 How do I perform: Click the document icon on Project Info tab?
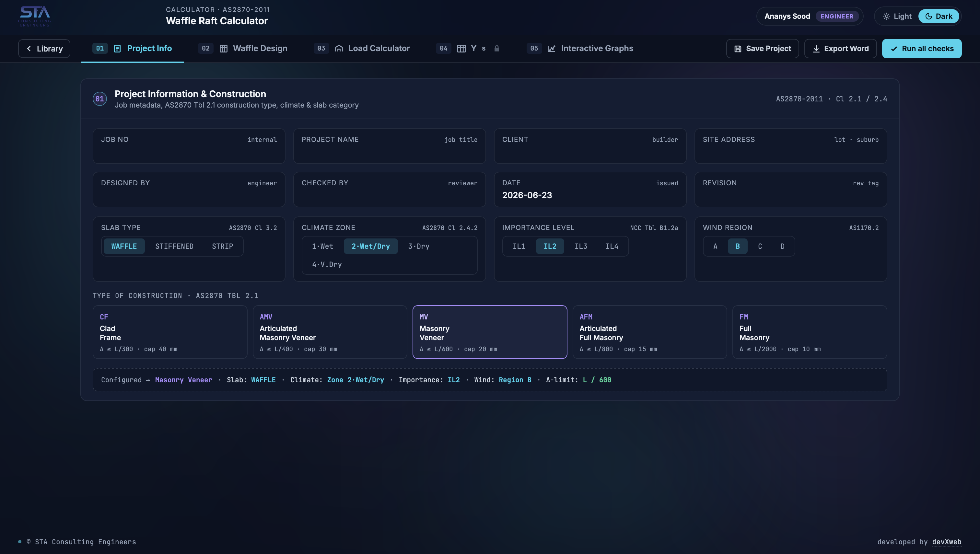117,49
